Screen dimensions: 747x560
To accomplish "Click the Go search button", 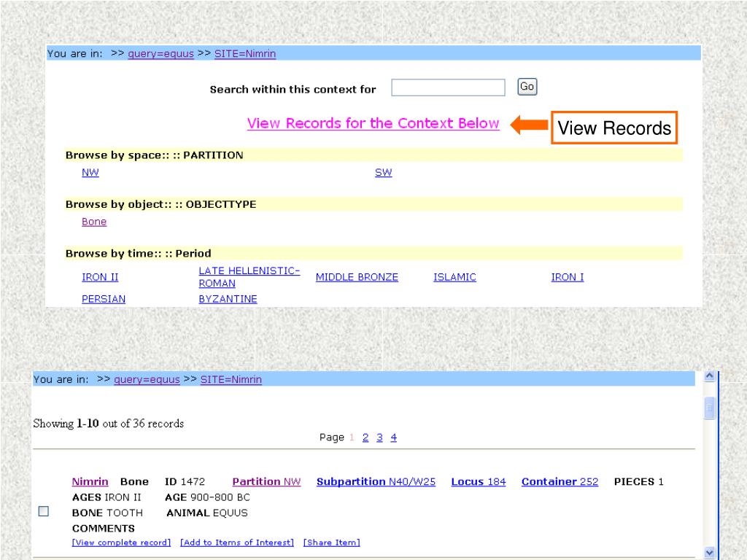I will (x=527, y=87).
